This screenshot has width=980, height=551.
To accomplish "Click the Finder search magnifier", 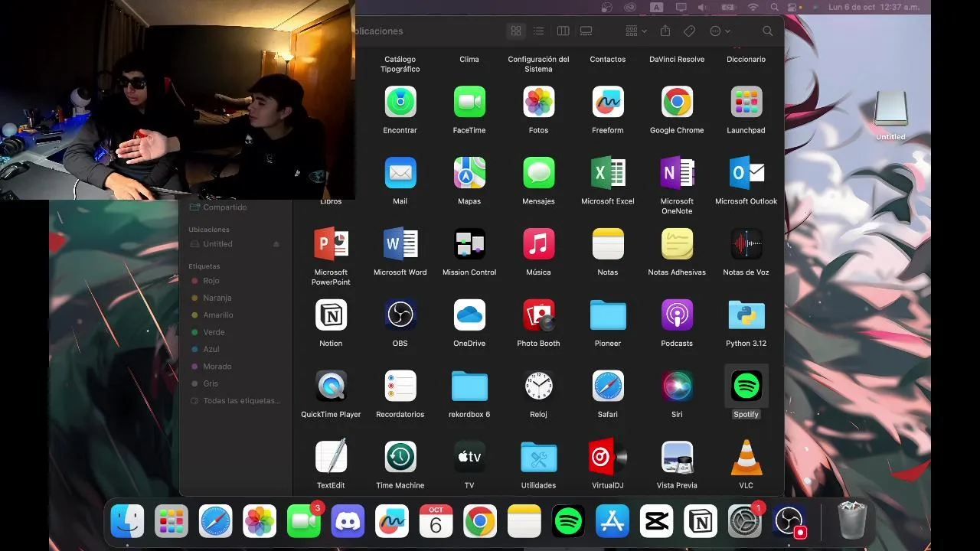I will click(768, 31).
